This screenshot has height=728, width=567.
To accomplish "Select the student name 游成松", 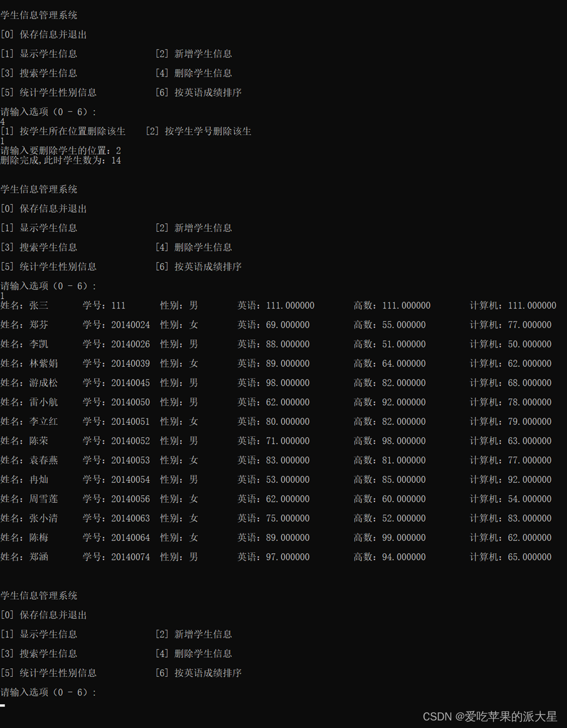I will [44, 383].
